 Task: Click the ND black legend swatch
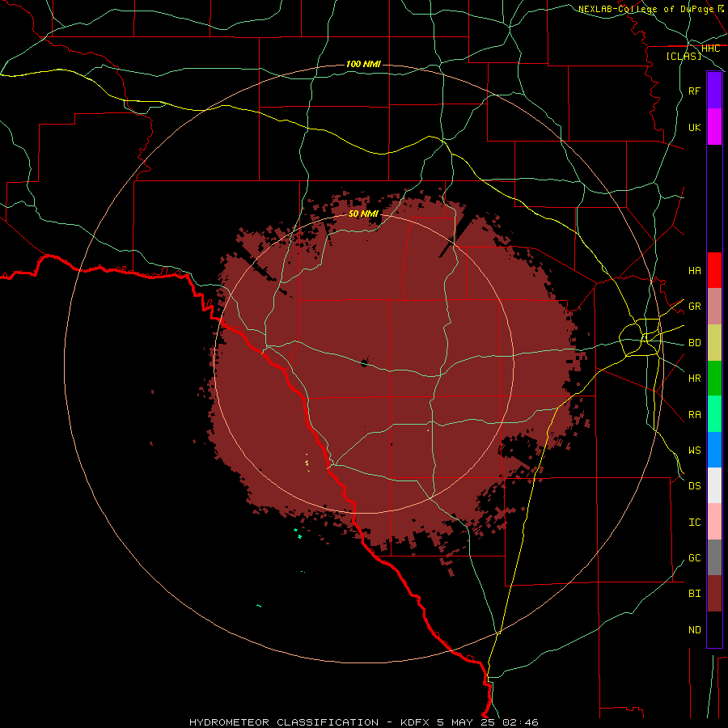[714, 629]
